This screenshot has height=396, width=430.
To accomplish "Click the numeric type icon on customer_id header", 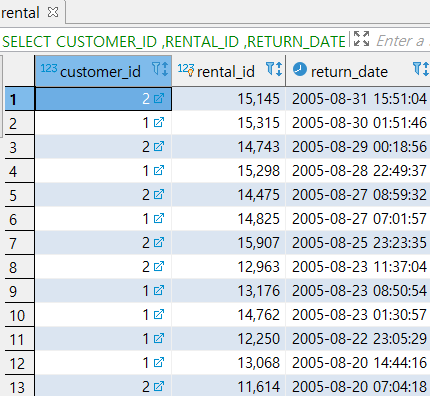I will tap(49, 68).
